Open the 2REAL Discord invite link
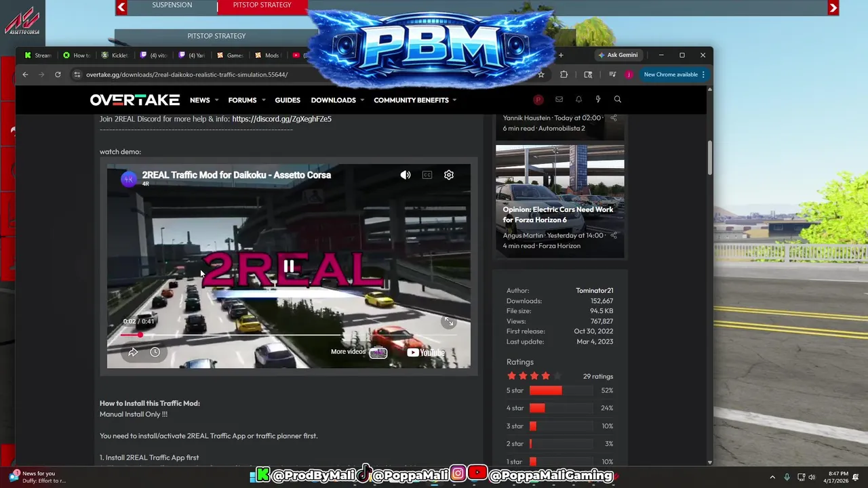This screenshot has height=488, width=868. coord(281,119)
